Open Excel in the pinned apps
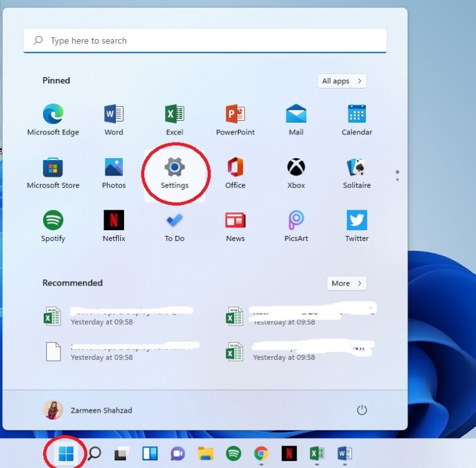Screen dimensions: 476x468 174,119
